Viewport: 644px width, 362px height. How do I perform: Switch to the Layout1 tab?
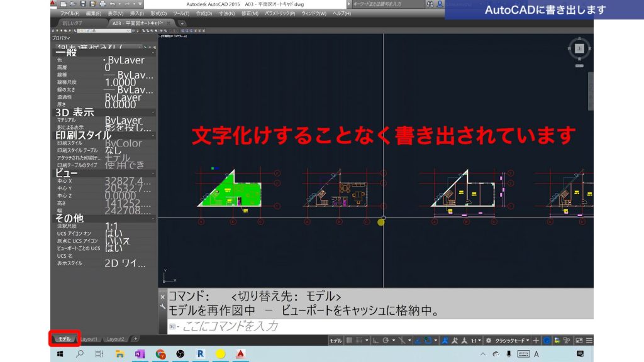tap(88, 337)
